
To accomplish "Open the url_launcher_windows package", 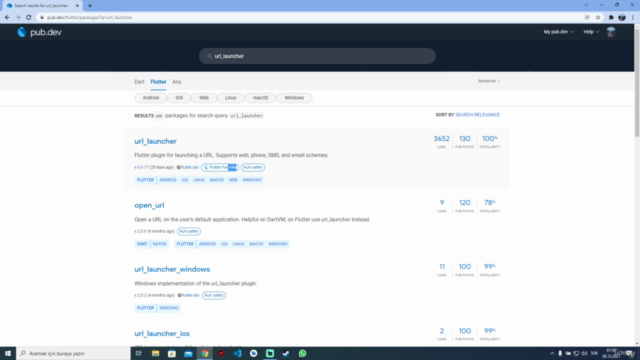I will pos(172,269).
